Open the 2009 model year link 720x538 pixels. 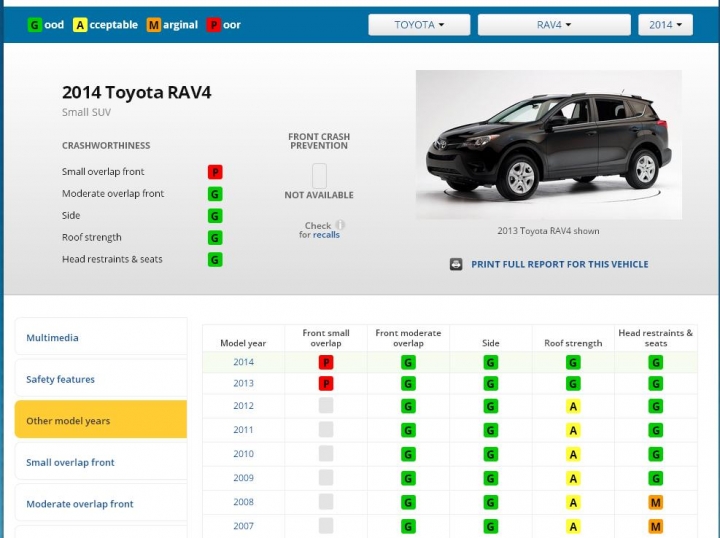243,478
